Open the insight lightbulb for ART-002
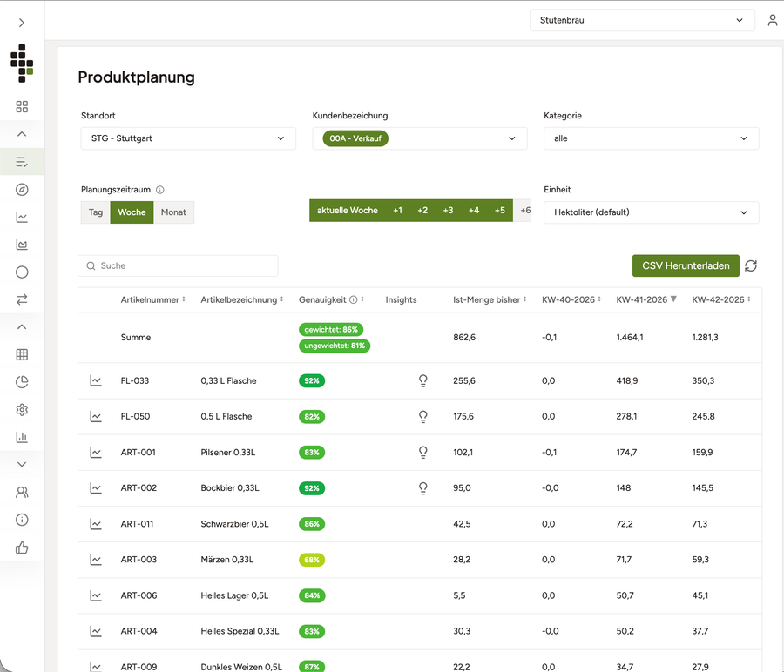This screenshot has width=784, height=672. [x=423, y=488]
